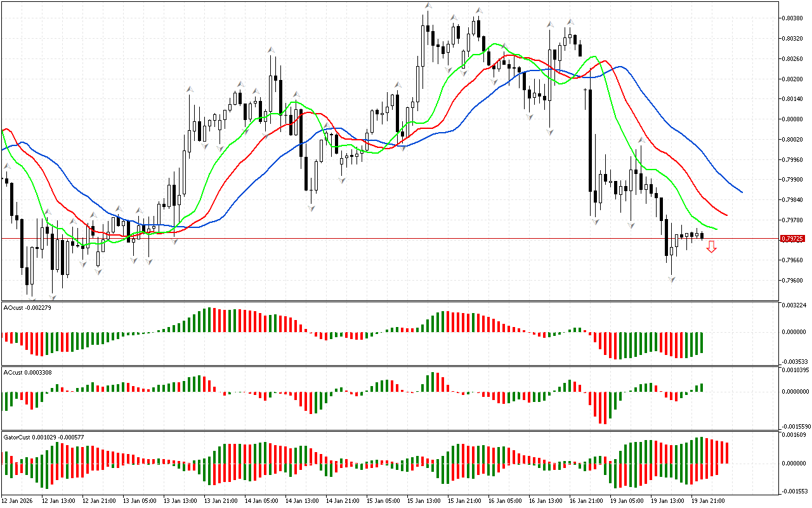812x508 pixels.
Task: Select the fractal arrow below the 19 Jan low
Action: click(x=672, y=279)
